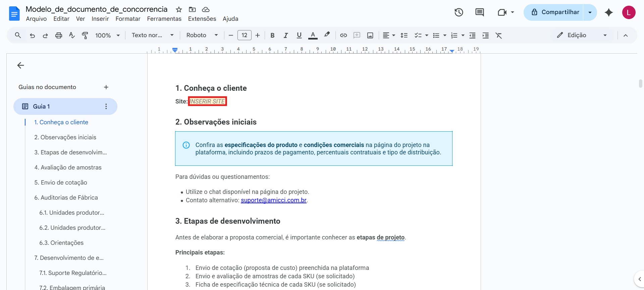The image size is (644, 290).
Task: Open the Ferramentas menu
Action: pos(164,19)
